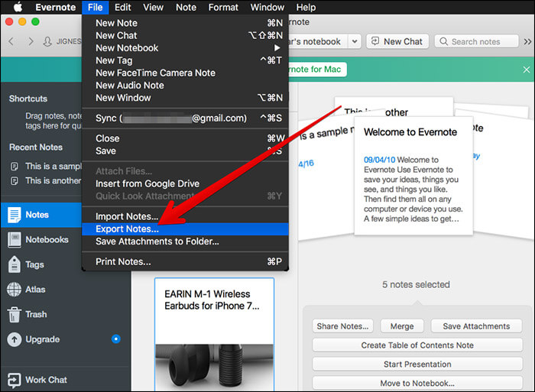Choose New Chat in the File menu
Viewport: 535px width, 392px height.
[x=185, y=35]
